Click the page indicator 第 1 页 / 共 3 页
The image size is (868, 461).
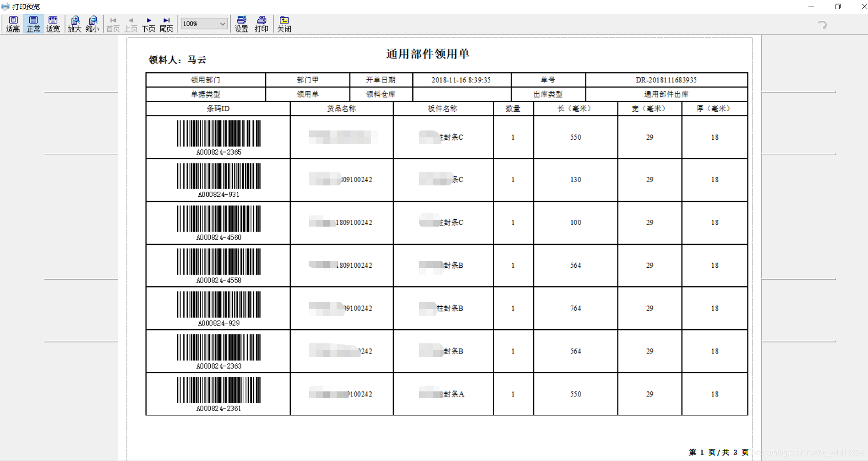[719, 452]
